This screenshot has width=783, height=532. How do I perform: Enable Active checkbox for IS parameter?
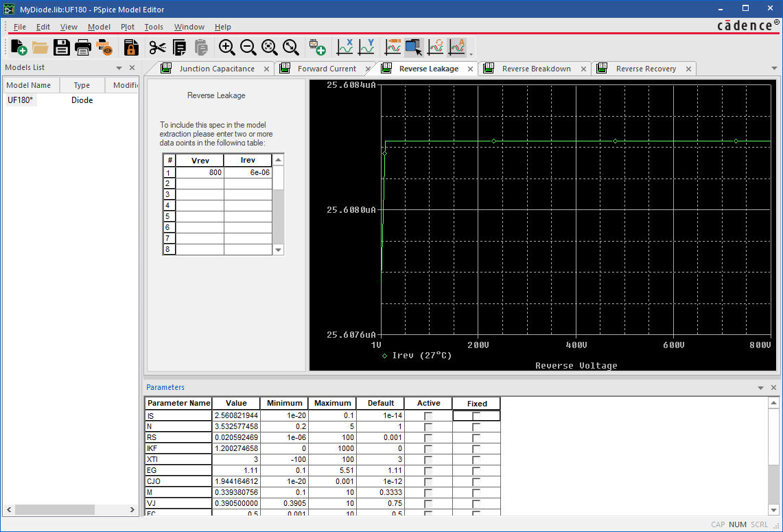pos(428,415)
